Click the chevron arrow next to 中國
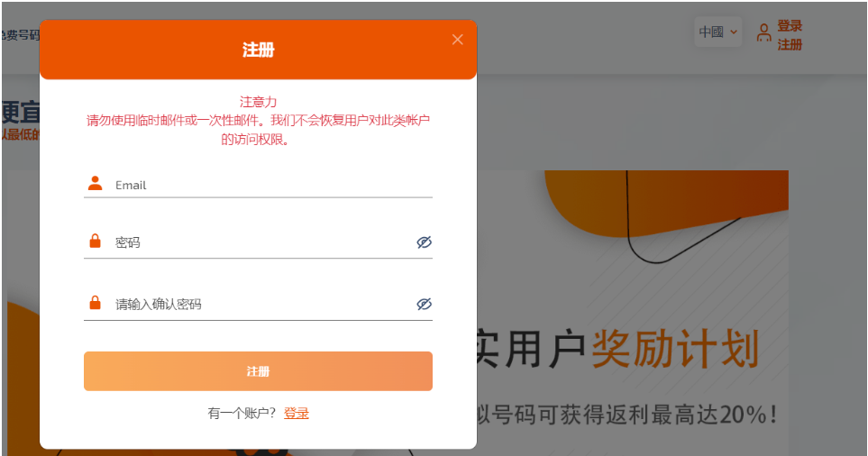 (734, 32)
